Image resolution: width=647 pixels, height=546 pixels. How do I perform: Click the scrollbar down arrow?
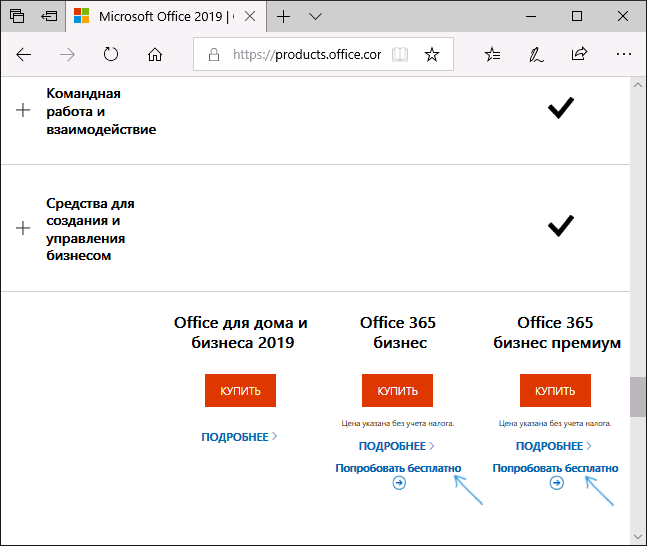pyautogui.click(x=638, y=537)
